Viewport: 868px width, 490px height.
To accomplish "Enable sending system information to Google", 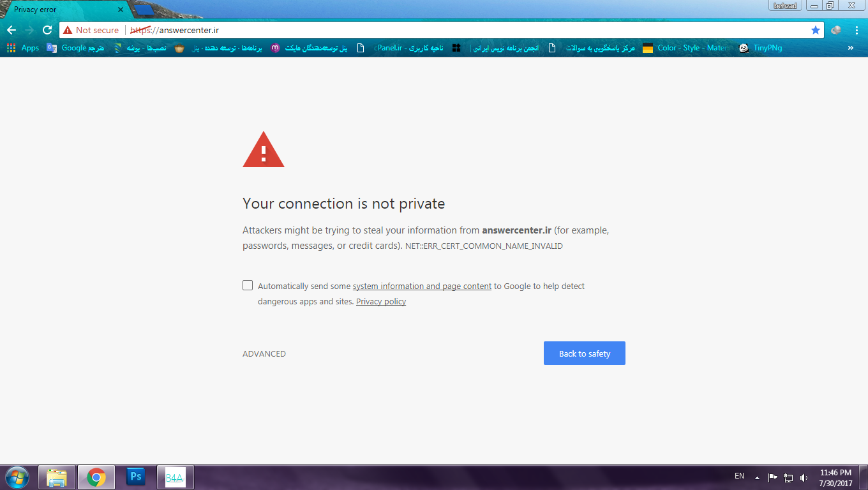I will [248, 285].
